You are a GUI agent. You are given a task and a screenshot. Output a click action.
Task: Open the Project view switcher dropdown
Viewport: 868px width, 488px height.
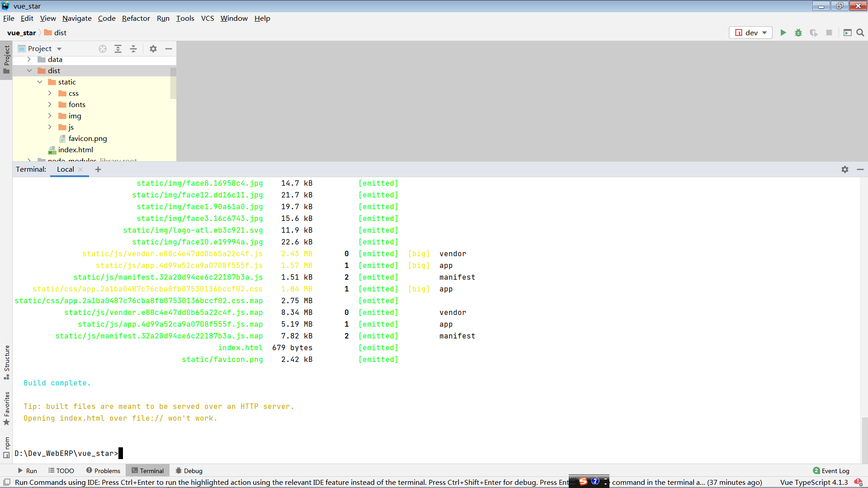point(59,48)
